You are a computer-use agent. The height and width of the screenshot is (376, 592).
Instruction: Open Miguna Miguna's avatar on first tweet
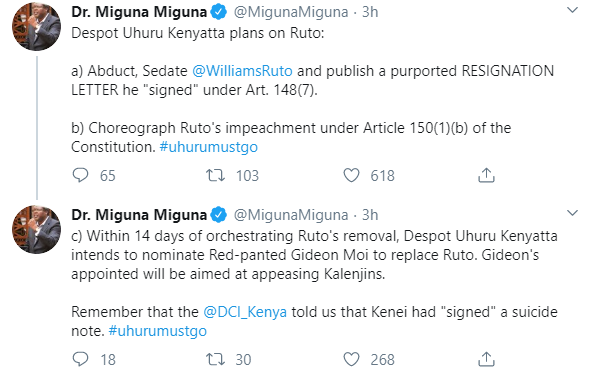click(37, 26)
